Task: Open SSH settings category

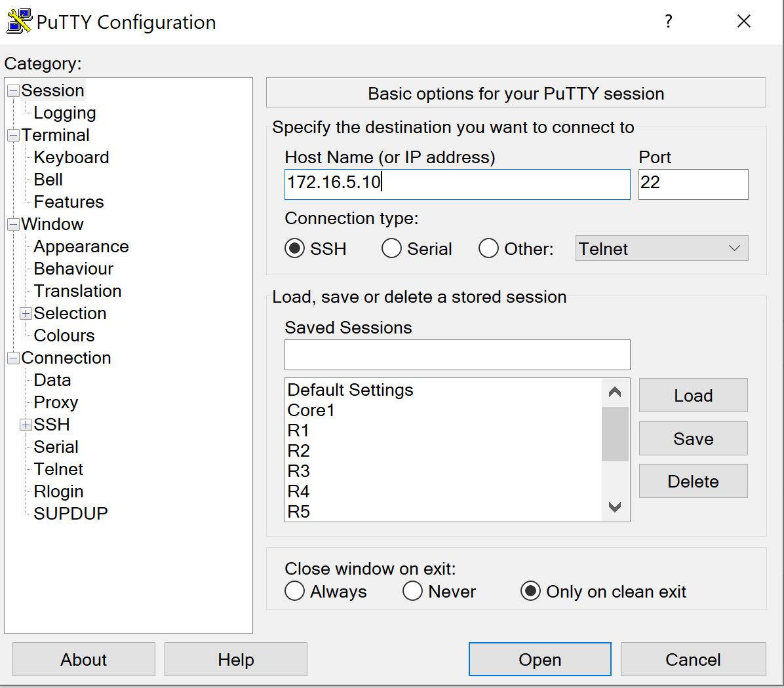Action: point(52,425)
